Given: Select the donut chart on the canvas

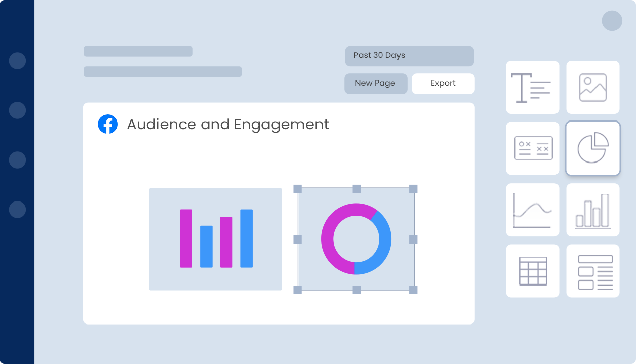Looking at the screenshot, I should click(x=356, y=239).
